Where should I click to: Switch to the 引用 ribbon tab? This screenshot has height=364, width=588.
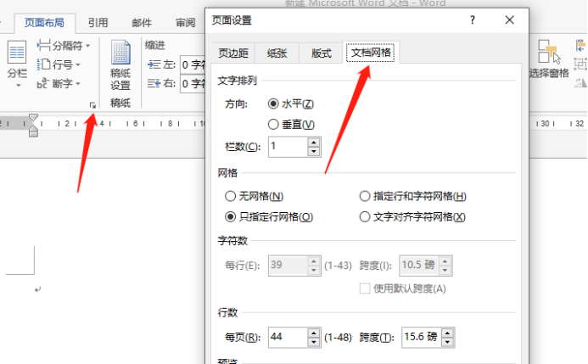[98, 23]
